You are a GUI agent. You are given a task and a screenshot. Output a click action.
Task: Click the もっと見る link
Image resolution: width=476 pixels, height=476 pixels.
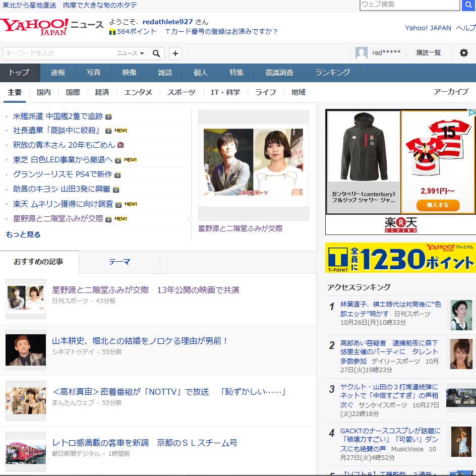pos(23,234)
